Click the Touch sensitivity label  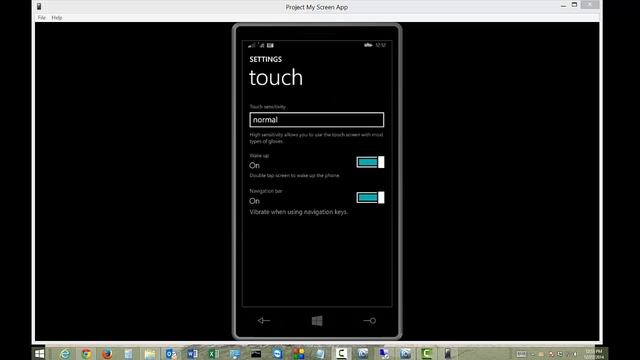[268, 107]
